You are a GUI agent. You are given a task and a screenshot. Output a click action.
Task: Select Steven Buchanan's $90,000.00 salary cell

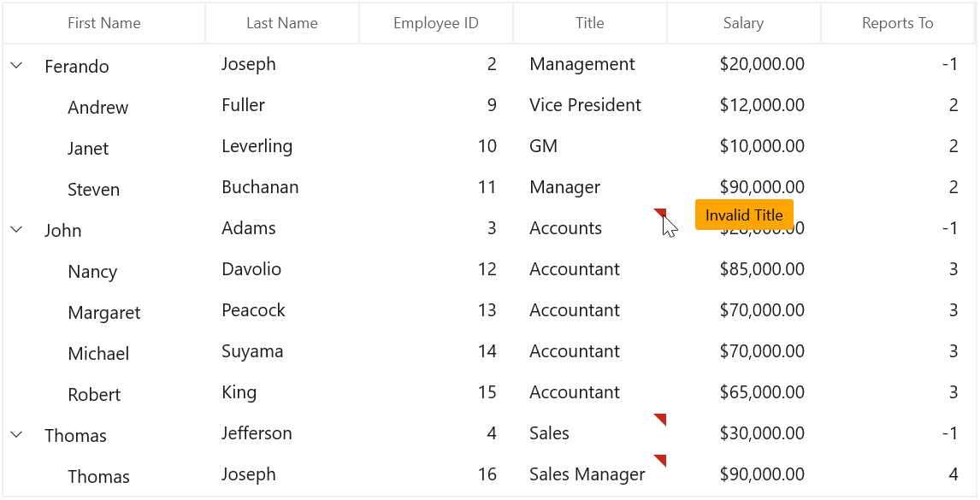coord(744,187)
